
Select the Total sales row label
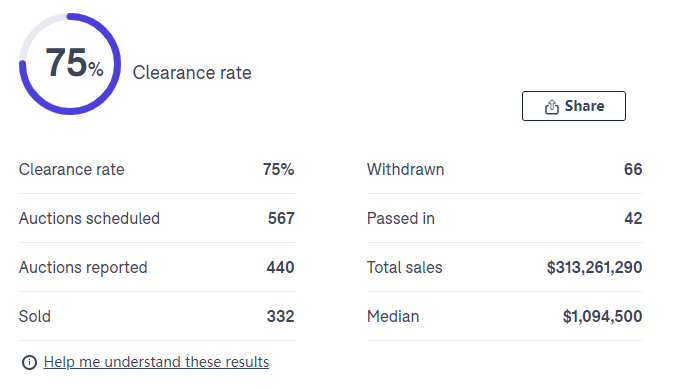(405, 268)
